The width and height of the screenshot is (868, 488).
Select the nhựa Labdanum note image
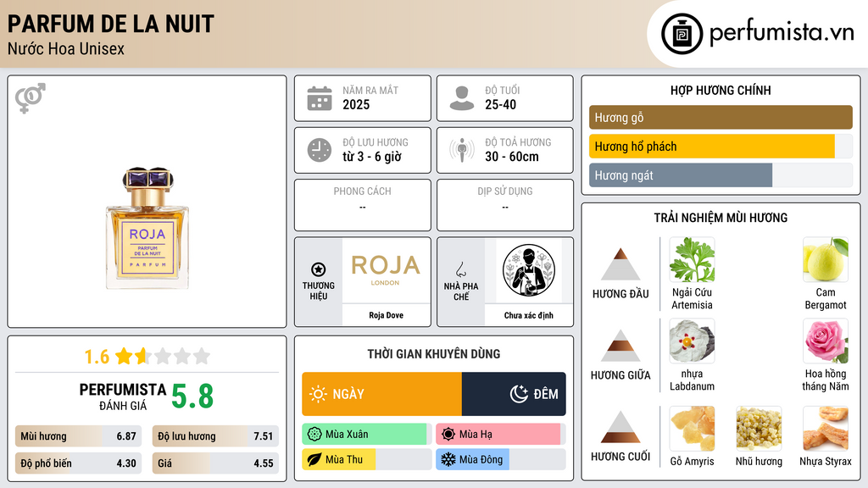pos(692,341)
